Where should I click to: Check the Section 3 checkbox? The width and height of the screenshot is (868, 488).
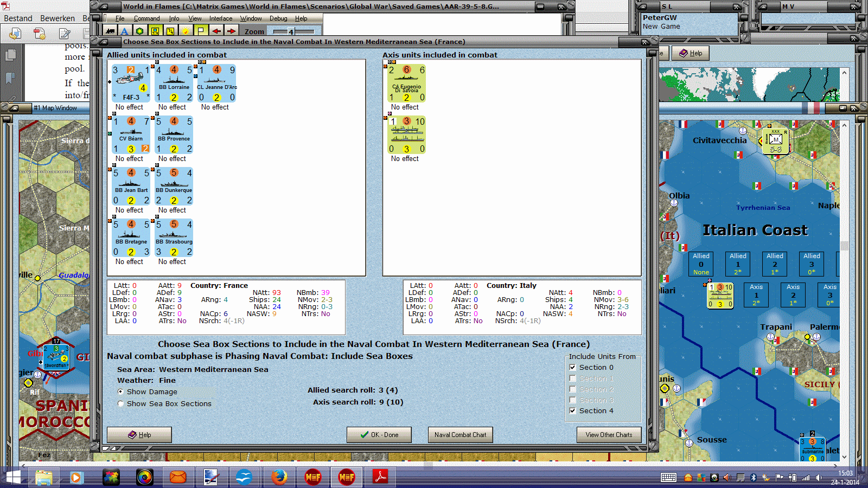pos(572,400)
